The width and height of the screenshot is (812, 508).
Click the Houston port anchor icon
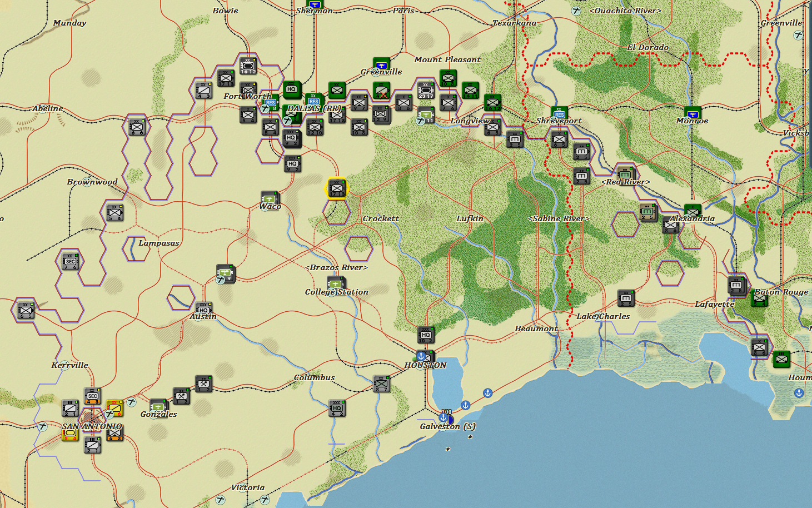[421, 356]
